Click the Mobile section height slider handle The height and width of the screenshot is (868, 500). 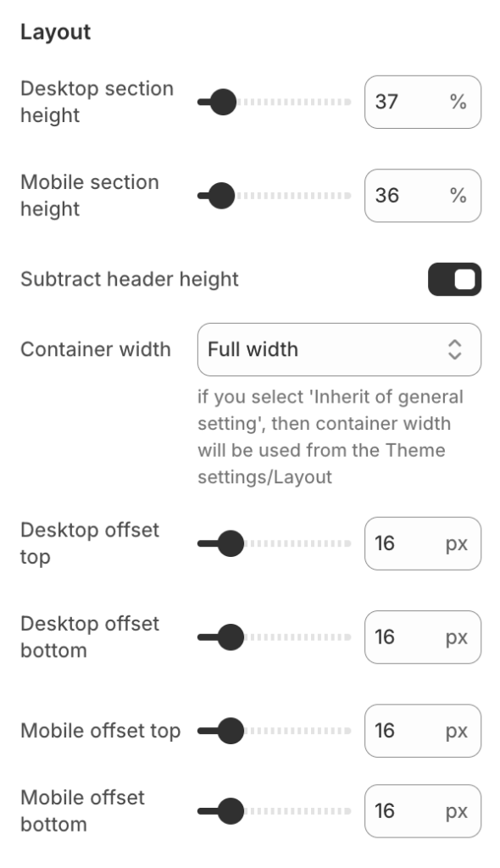(221, 196)
